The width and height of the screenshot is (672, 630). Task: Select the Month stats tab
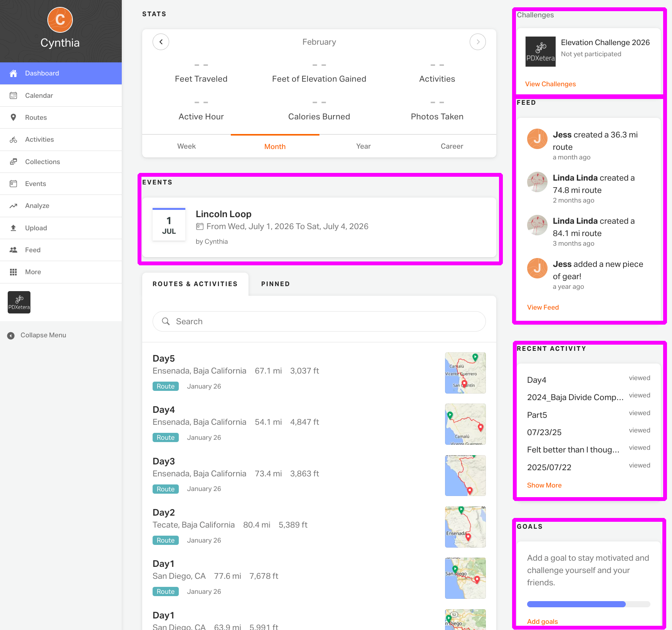click(275, 146)
